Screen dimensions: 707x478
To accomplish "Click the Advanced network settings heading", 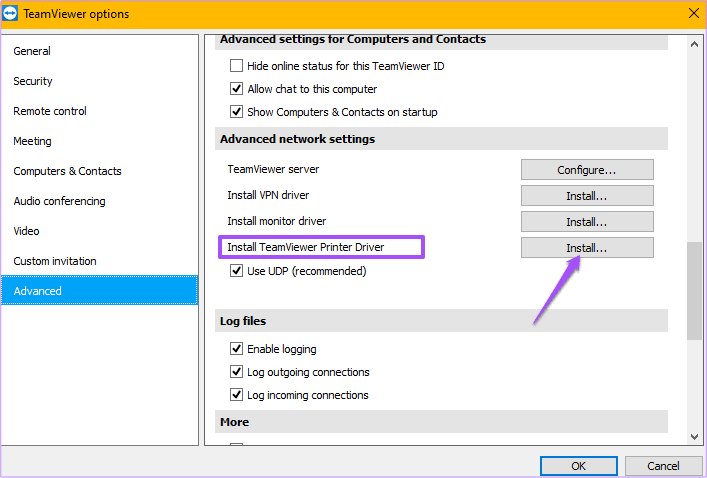I will click(x=297, y=139).
